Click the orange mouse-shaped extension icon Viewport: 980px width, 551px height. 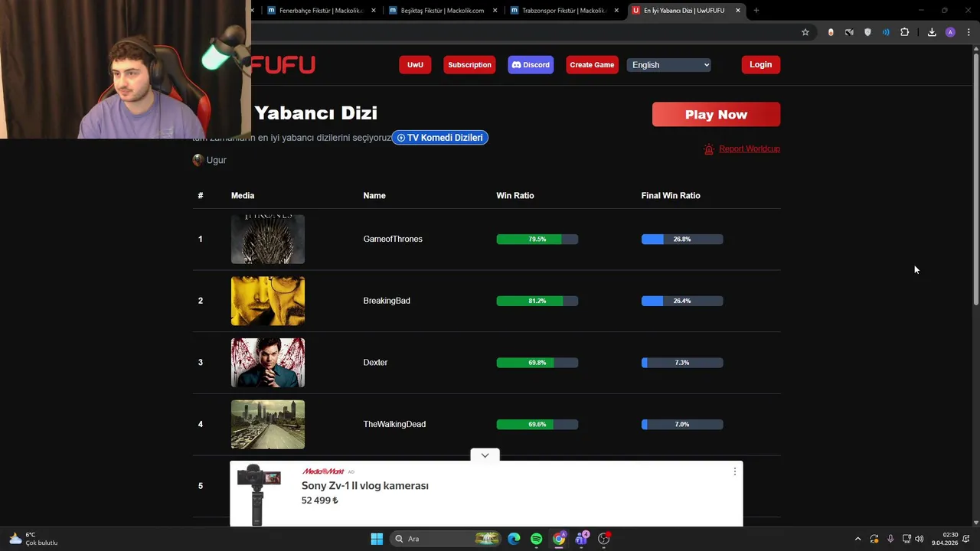(x=831, y=32)
